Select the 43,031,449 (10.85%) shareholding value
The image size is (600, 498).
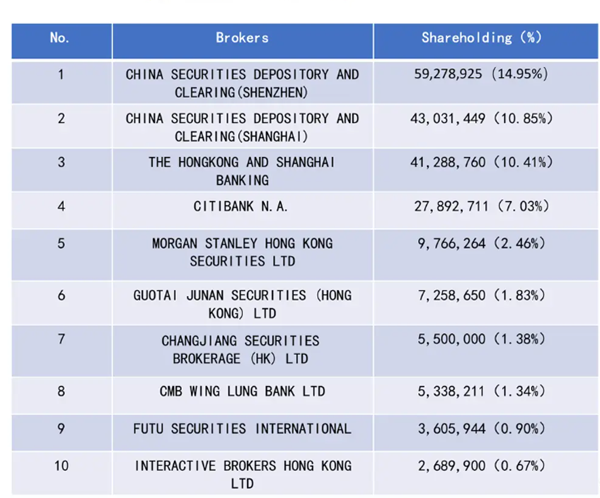[x=481, y=119]
